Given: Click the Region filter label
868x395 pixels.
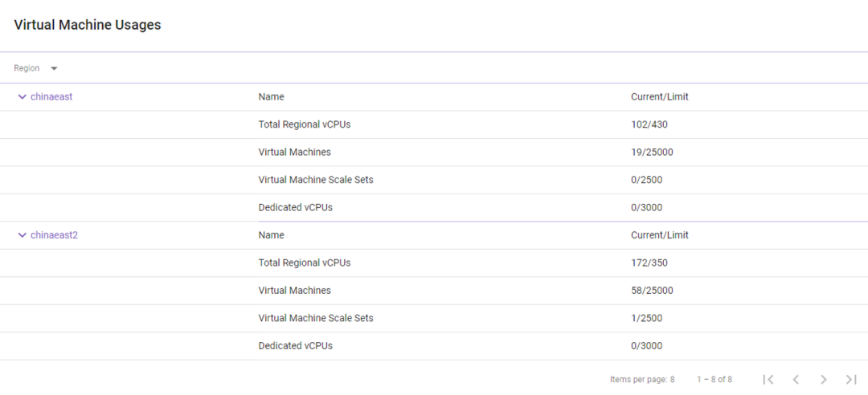Looking at the screenshot, I should pyautogui.click(x=27, y=68).
